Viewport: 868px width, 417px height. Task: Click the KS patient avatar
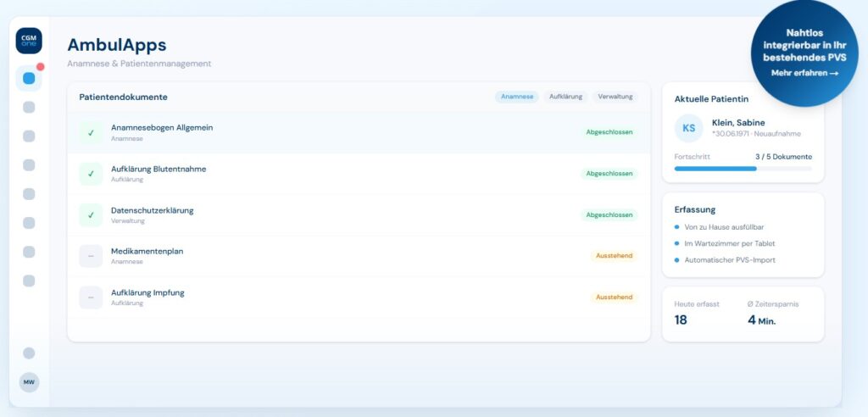coord(688,128)
